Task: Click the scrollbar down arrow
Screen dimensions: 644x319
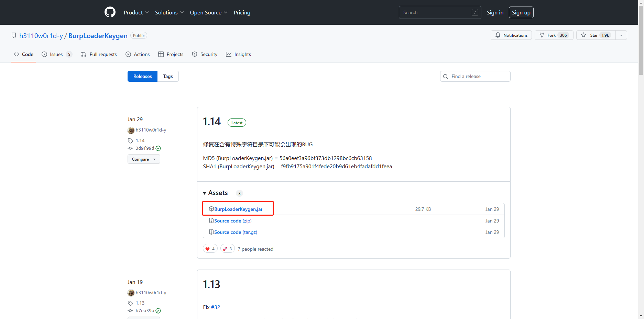Action: (641, 316)
